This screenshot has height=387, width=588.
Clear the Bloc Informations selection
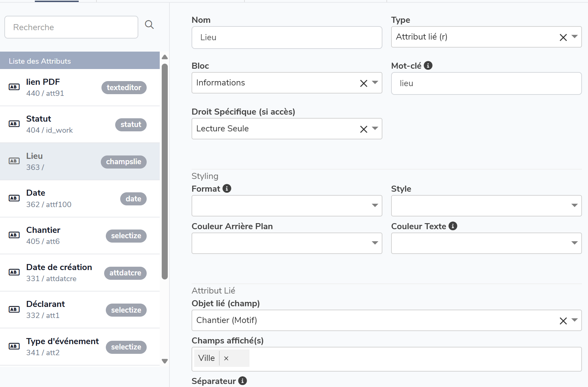[364, 83]
